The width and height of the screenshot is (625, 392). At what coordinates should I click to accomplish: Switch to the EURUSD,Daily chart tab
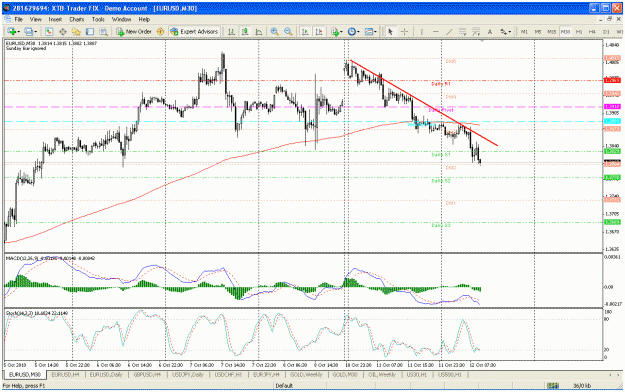[106, 375]
